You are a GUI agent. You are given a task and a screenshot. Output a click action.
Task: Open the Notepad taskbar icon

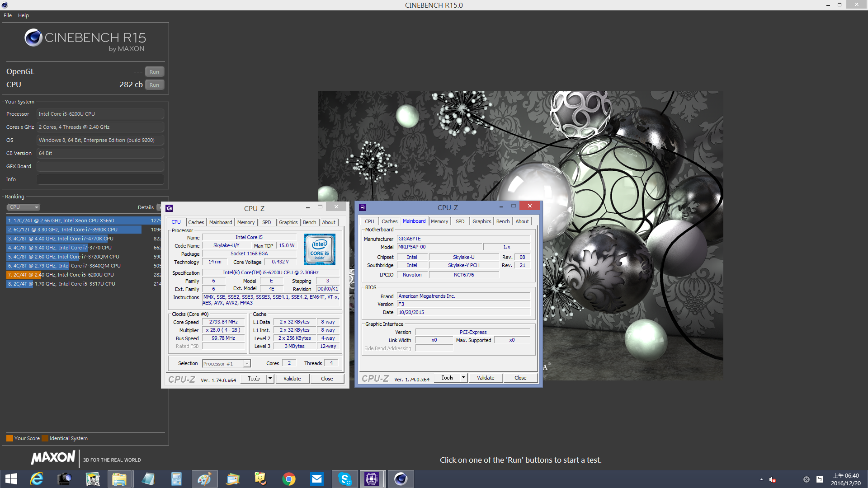(x=148, y=479)
